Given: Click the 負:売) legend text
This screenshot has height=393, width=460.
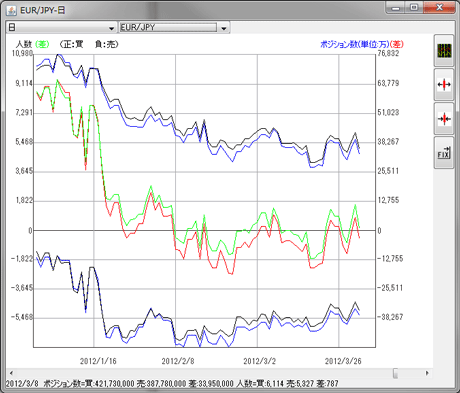Looking at the screenshot, I should click(107, 44).
